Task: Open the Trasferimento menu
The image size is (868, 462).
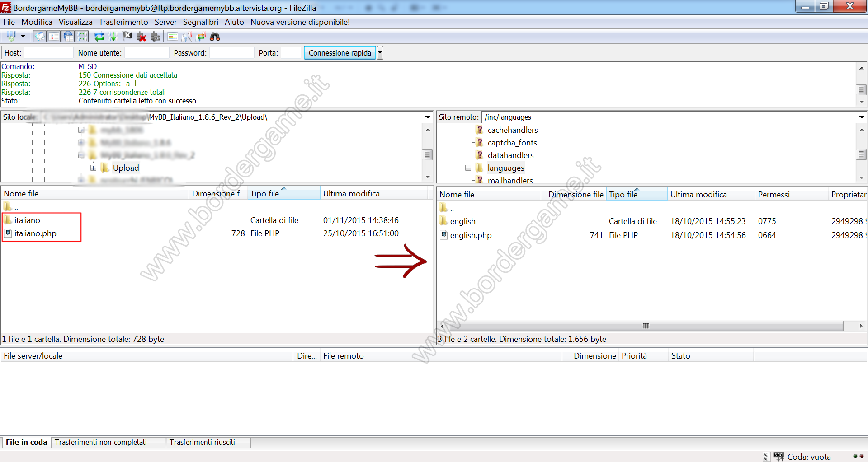Action: (123, 22)
